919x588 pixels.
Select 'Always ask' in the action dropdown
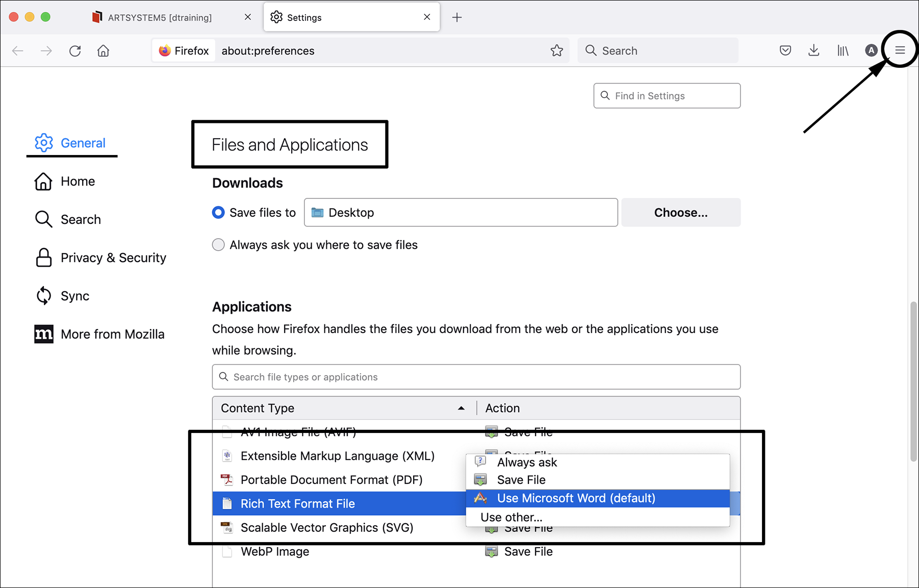tap(527, 463)
